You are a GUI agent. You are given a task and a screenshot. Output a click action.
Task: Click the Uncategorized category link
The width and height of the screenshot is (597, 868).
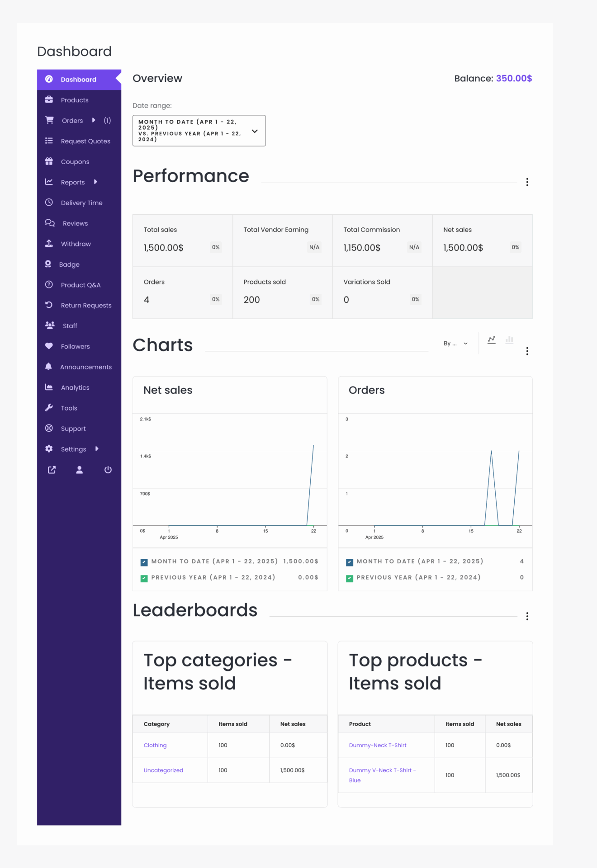(x=163, y=770)
